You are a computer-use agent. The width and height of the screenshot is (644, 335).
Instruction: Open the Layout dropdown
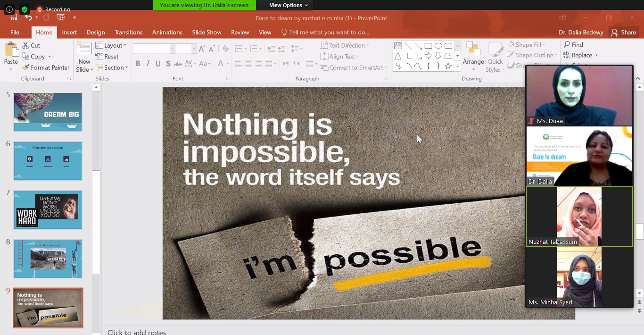coord(111,45)
